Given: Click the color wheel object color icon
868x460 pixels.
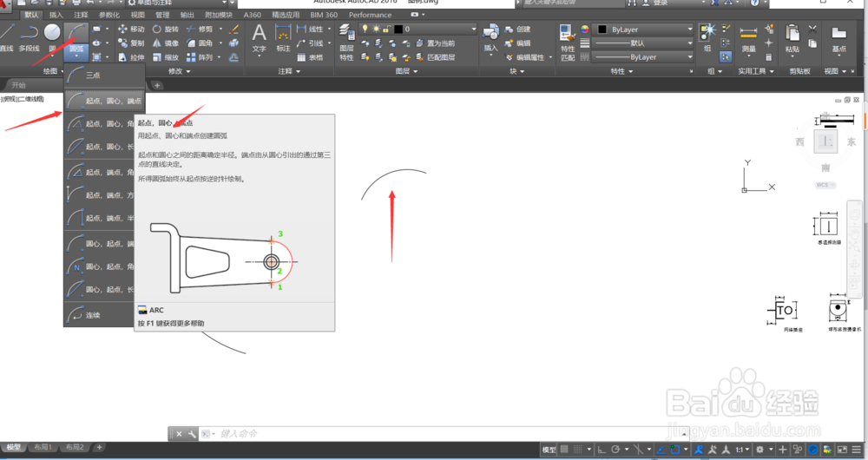Looking at the screenshot, I should [584, 30].
